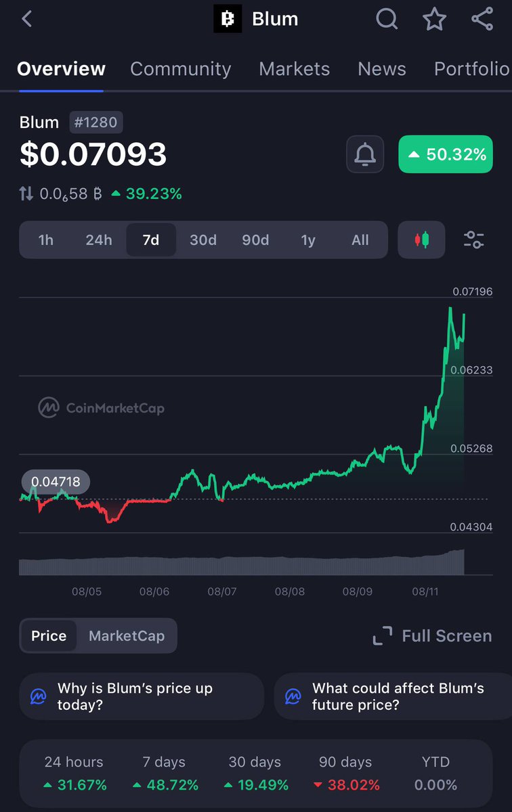The image size is (512, 812).
Task: Go to the Markets tab
Action: click(295, 69)
